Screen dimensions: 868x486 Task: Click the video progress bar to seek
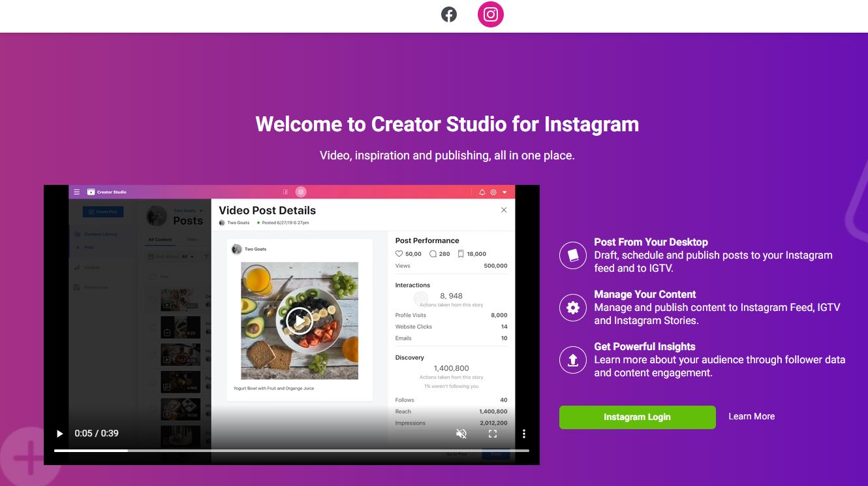click(292, 451)
